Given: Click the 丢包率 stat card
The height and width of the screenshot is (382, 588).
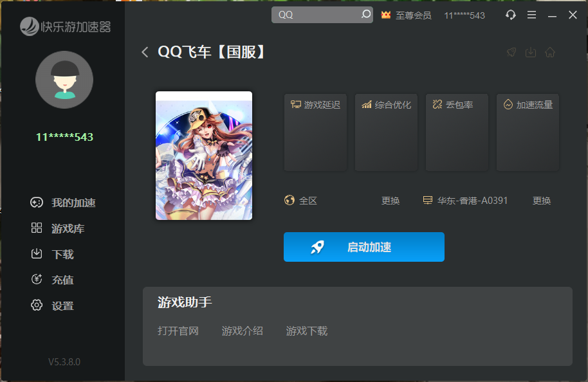Looking at the screenshot, I should [457, 132].
